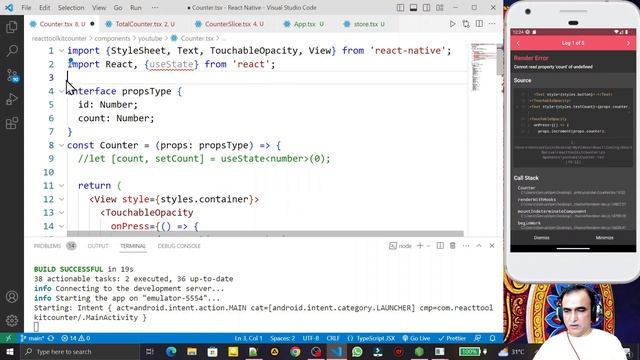Collapse the import block fold arrow on line 1
This screenshot has height=360, width=640.
[x=61, y=51]
